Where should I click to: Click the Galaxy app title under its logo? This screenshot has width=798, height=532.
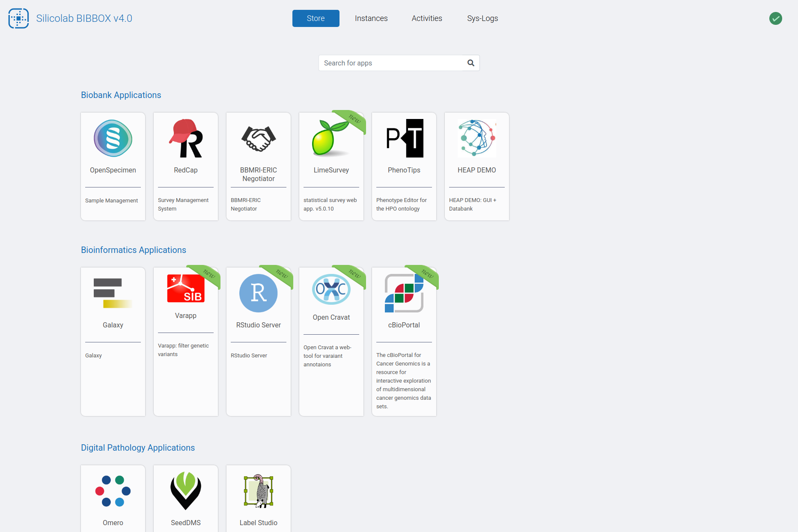point(113,325)
